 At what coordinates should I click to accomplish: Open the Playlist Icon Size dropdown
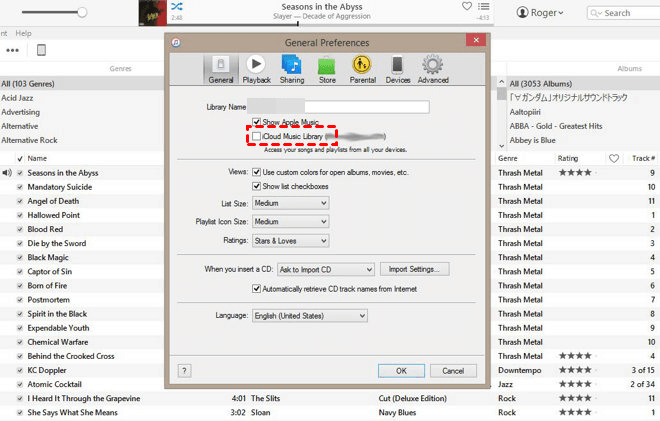(290, 221)
